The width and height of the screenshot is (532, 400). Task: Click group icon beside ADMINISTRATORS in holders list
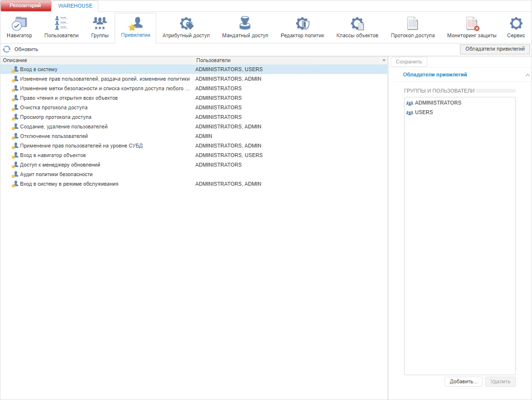coord(410,103)
